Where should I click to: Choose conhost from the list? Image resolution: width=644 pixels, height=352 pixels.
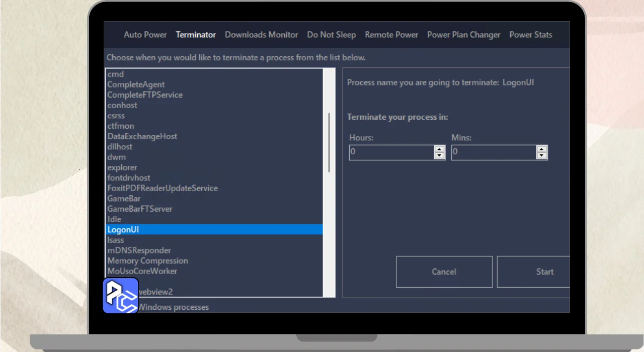(214, 105)
